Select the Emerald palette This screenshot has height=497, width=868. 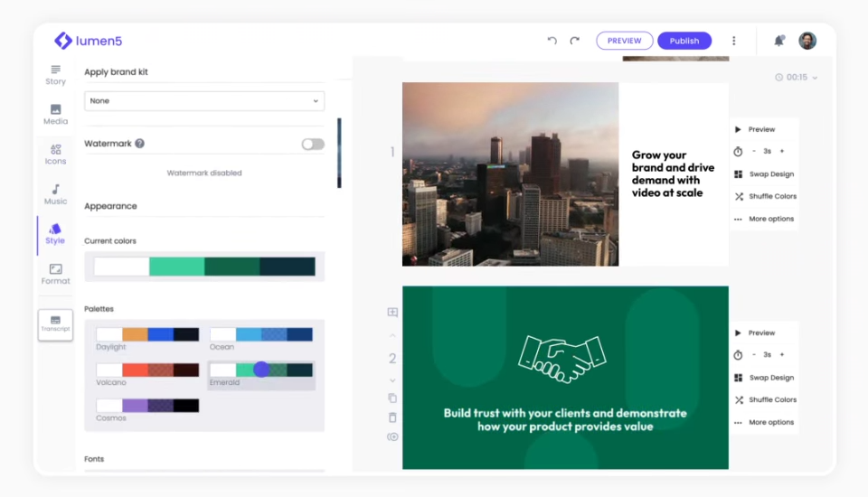pyautogui.click(x=261, y=375)
